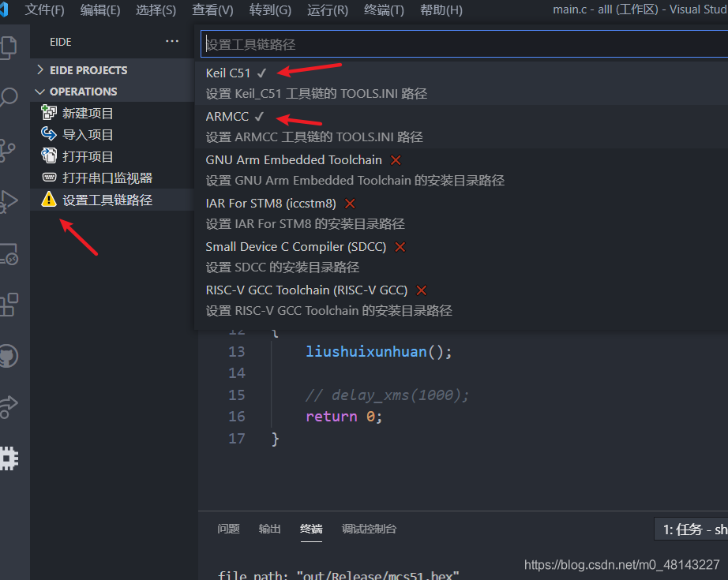Screen dimensions: 728x580
Task: Open the 运行(R) menu
Action: [328, 9]
